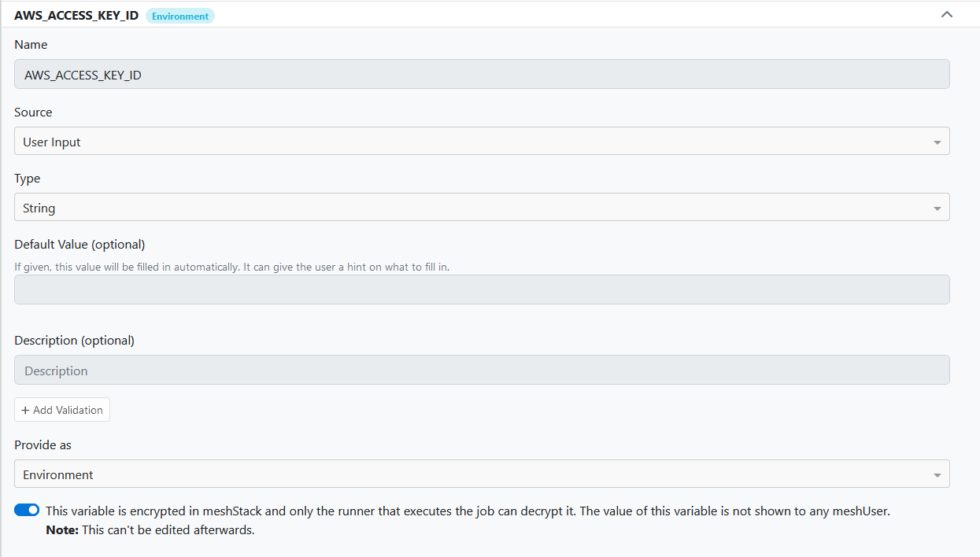Focus the Name field containing AWS_ACCESS_KEY_ID
The width and height of the screenshot is (980, 557).
click(482, 75)
